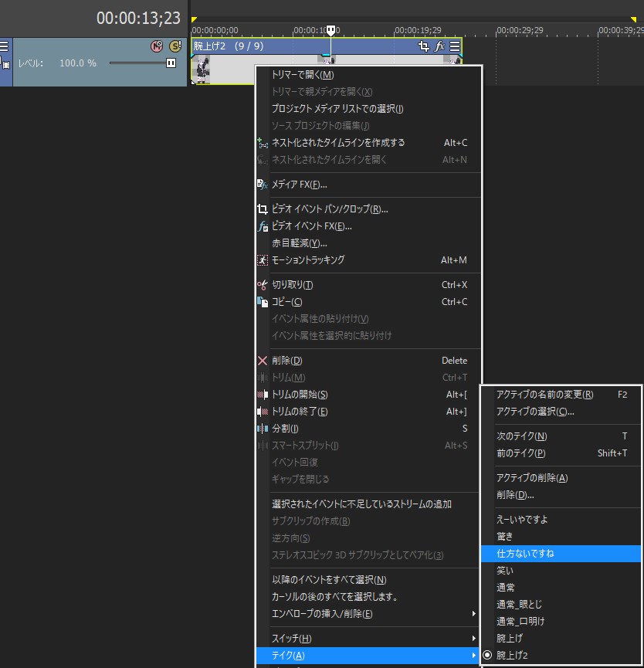Choose コピー(C) copy entry
644x668 pixels.
coord(369,302)
